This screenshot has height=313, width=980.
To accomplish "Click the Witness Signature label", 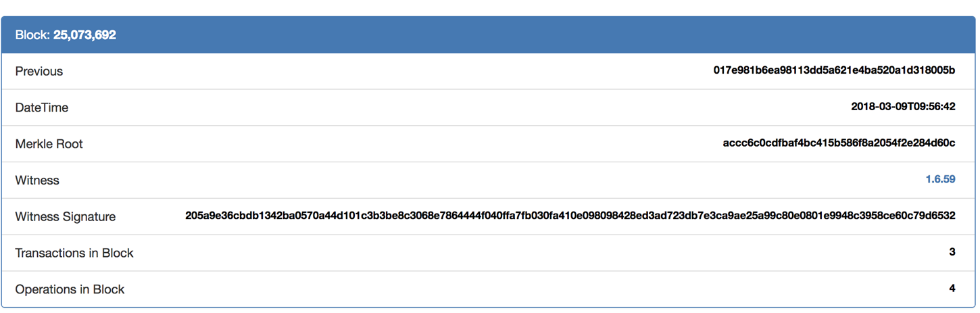I will click(66, 217).
